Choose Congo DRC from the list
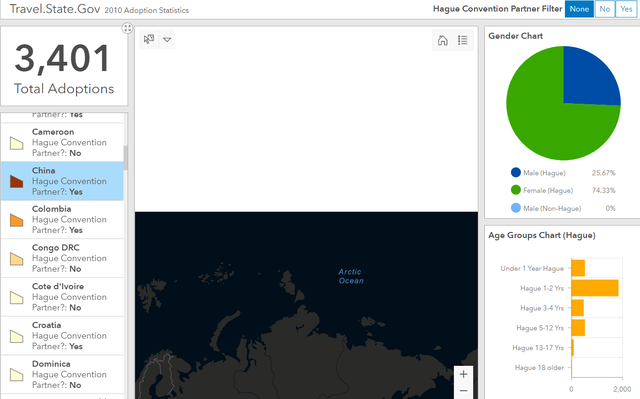Screen dimensions: 640x399 click(x=62, y=258)
